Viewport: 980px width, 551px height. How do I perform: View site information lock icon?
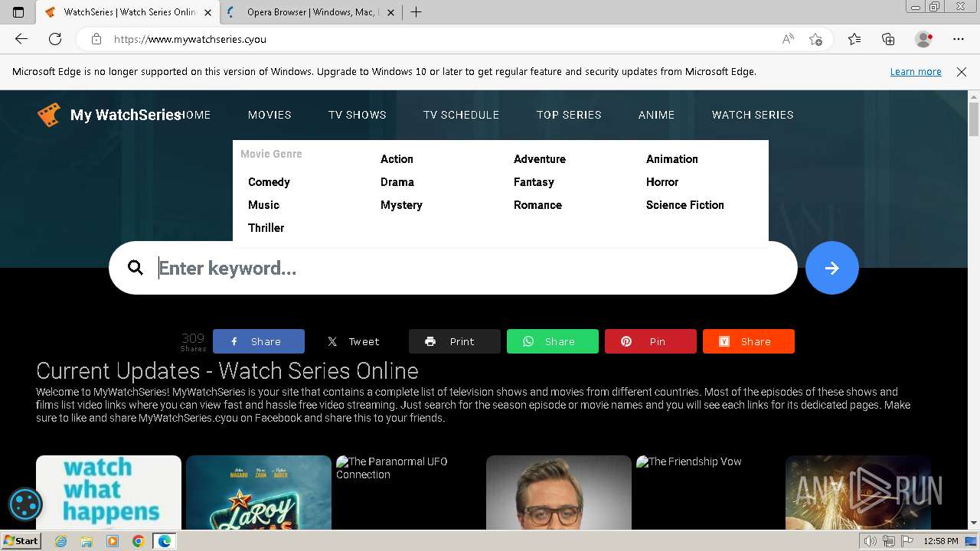tap(96, 39)
